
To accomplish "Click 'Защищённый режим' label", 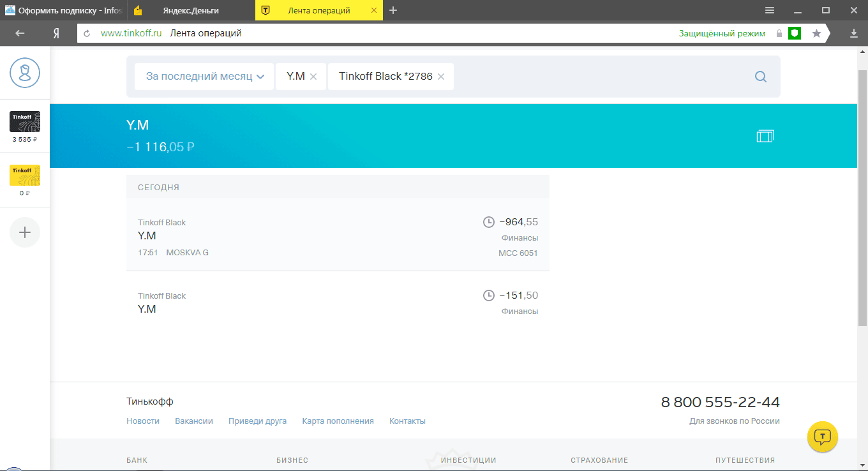I will pos(722,33).
